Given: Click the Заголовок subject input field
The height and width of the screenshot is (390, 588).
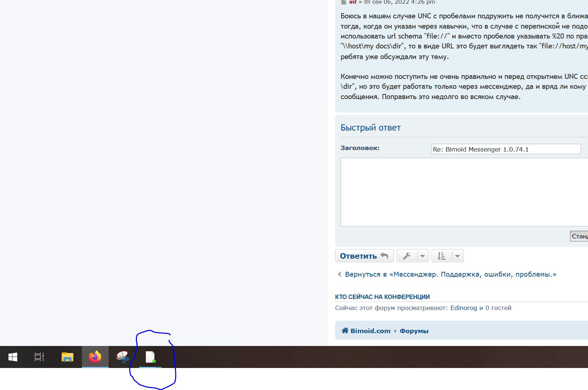Looking at the screenshot, I should (506, 149).
